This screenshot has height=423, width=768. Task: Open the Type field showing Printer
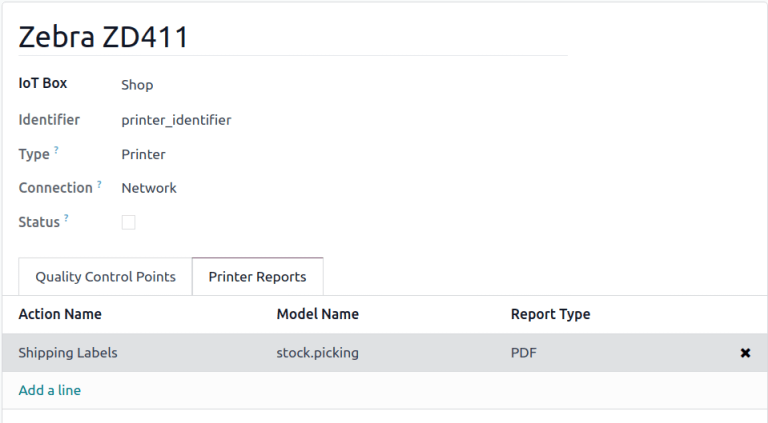click(x=143, y=154)
